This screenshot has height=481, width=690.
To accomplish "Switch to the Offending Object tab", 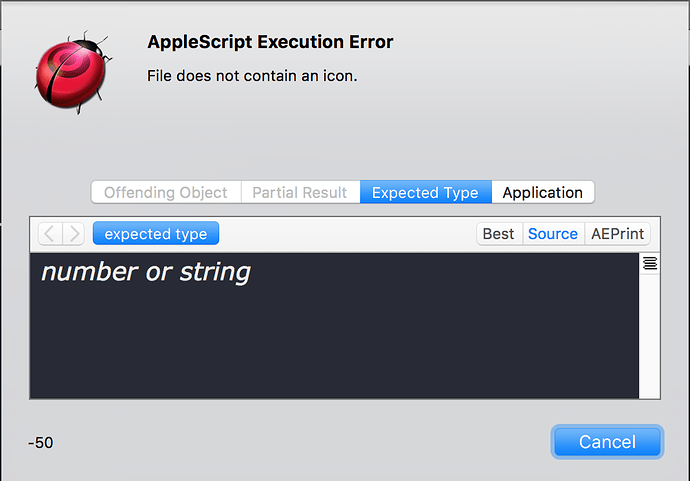I will pos(166,192).
